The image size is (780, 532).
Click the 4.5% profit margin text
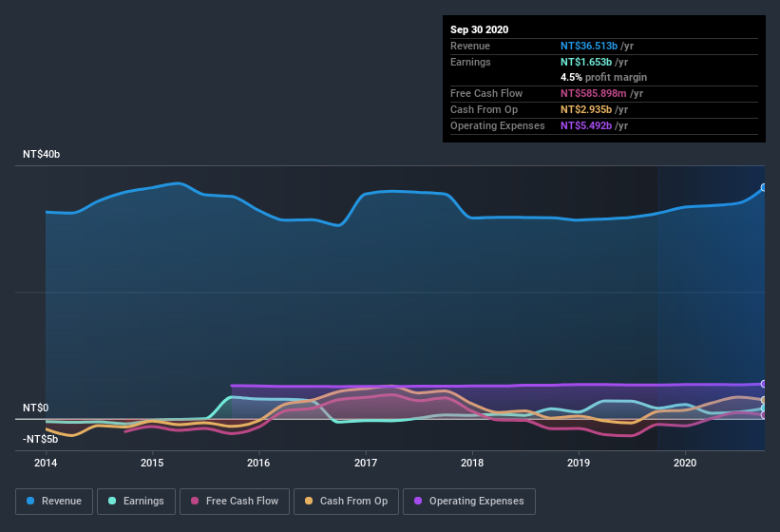point(603,77)
